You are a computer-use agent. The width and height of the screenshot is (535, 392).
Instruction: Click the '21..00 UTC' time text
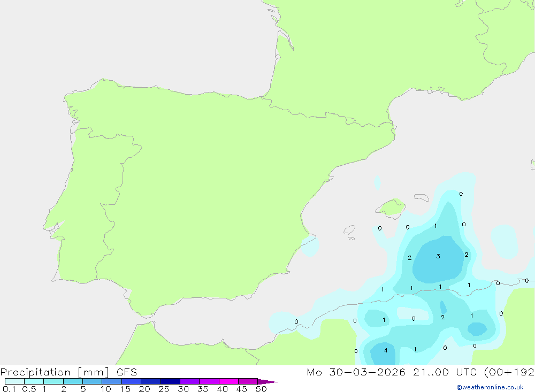click(445, 372)
